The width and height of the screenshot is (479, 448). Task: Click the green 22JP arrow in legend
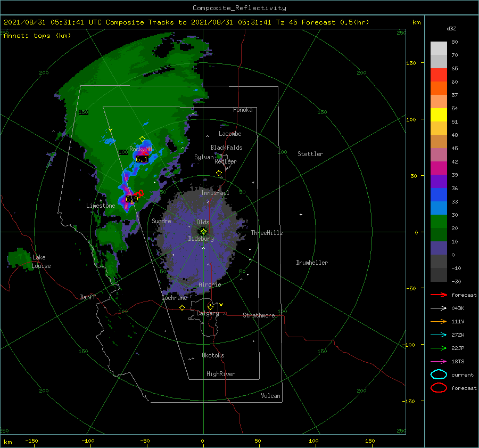coord(439,348)
